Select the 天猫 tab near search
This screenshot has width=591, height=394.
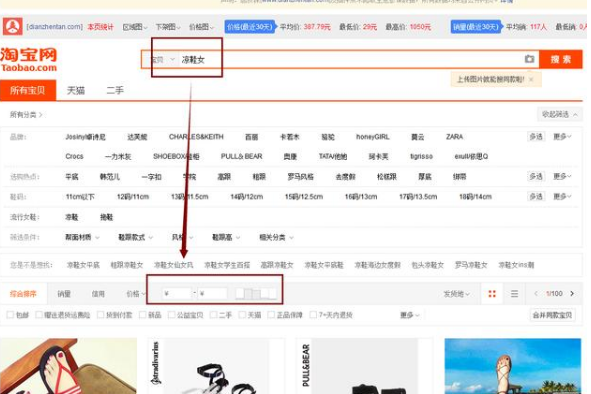pyautogui.click(x=76, y=90)
